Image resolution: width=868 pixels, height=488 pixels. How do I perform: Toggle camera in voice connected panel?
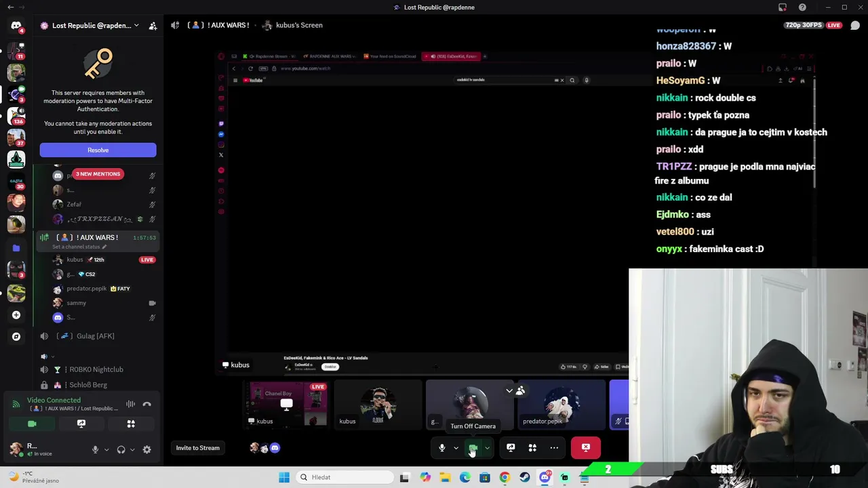(x=32, y=424)
